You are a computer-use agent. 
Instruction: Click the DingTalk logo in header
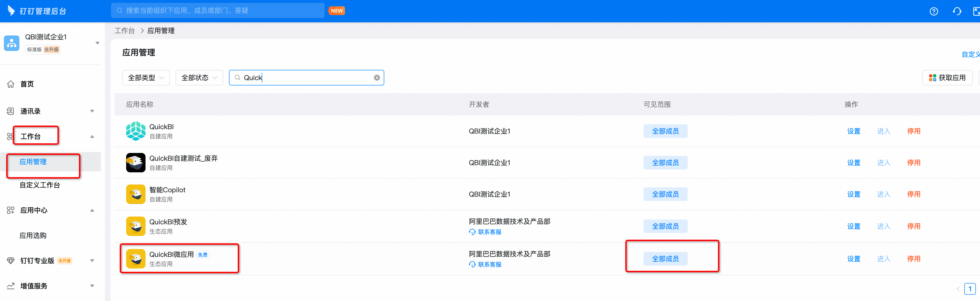click(11, 11)
